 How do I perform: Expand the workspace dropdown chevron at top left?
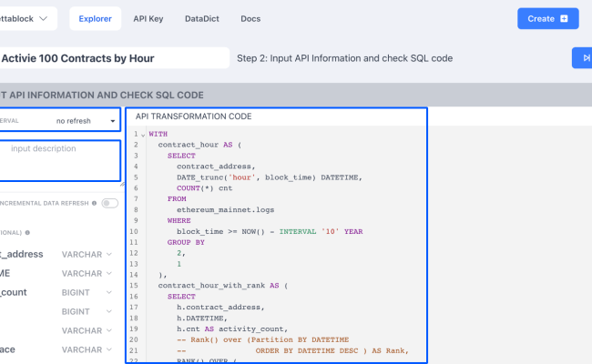pos(44,18)
